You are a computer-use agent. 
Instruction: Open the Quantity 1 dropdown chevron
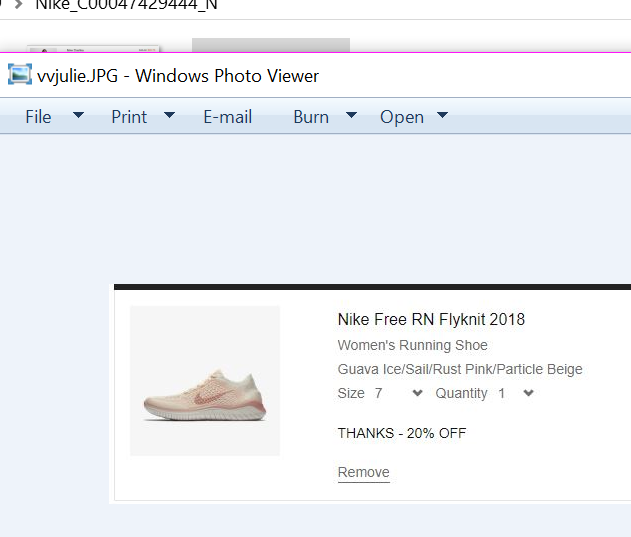coord(528,393)
